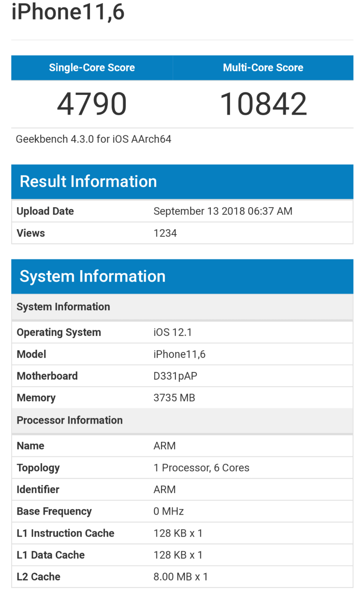Click the Topology label
The image size is (364, 596).
(38, 468)
